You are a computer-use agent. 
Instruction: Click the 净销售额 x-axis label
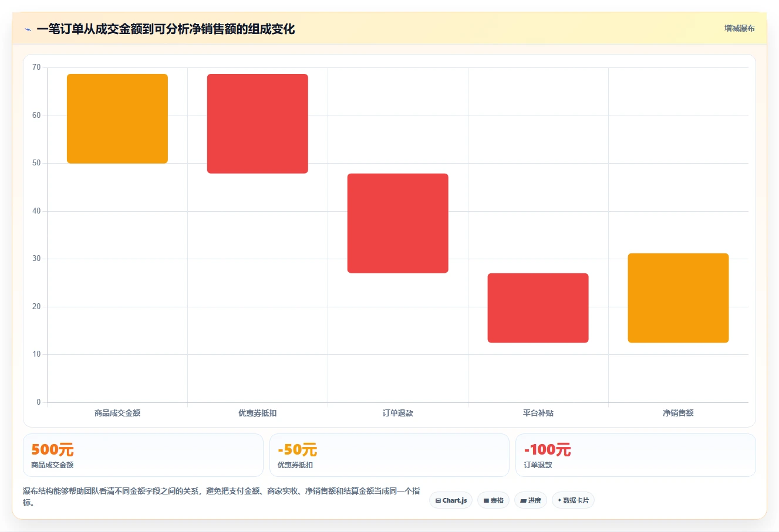(x=679, y=413)
